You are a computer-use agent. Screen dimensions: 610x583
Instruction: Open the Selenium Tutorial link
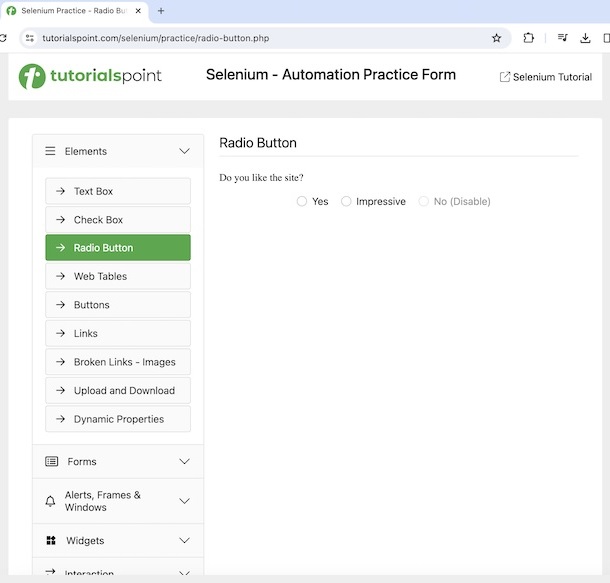(x=546, y=77)
